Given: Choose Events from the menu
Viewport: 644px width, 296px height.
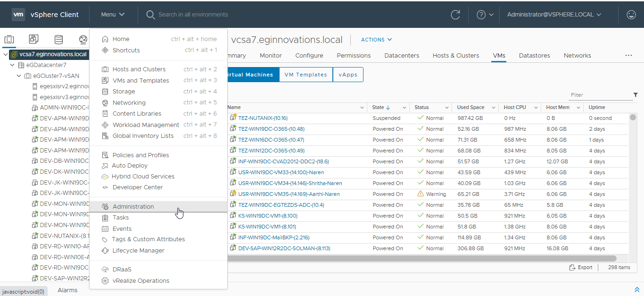Looking at the screenshot, I should pyautogui.click(x=158, y=228).
